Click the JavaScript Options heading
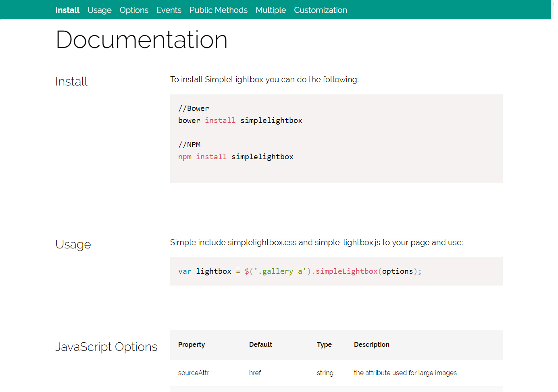The height and width of the screenshot is (392, 558). tap(106, 347)
